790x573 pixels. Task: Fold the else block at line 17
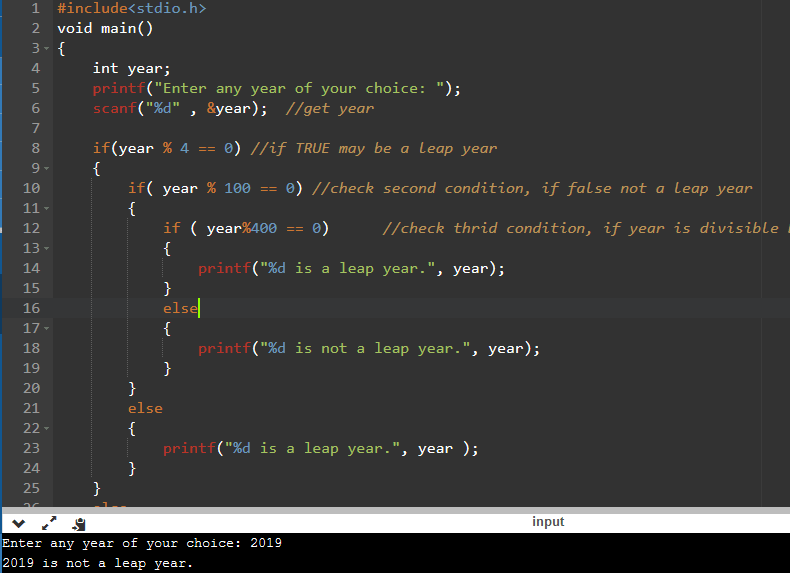[x=46, y=328]
